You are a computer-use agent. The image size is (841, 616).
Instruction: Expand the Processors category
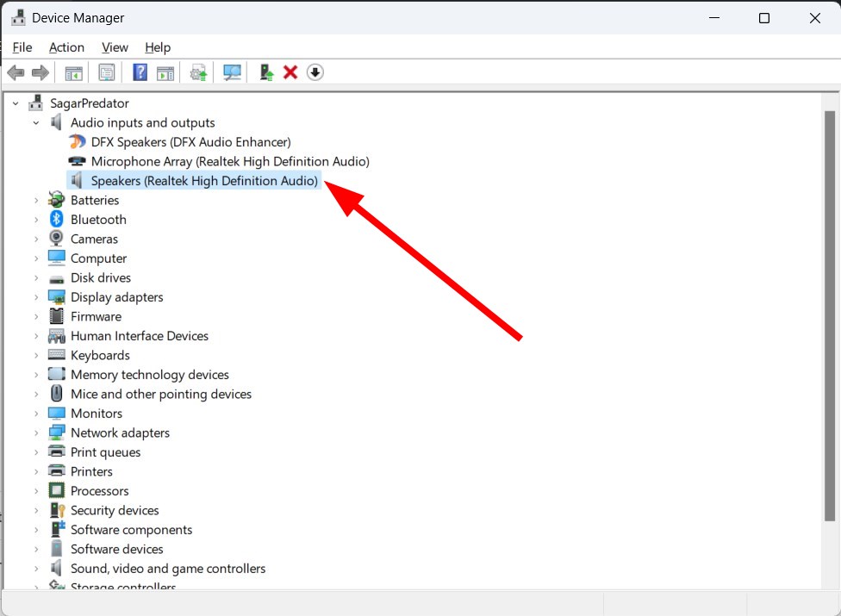[x=36, y=490]
